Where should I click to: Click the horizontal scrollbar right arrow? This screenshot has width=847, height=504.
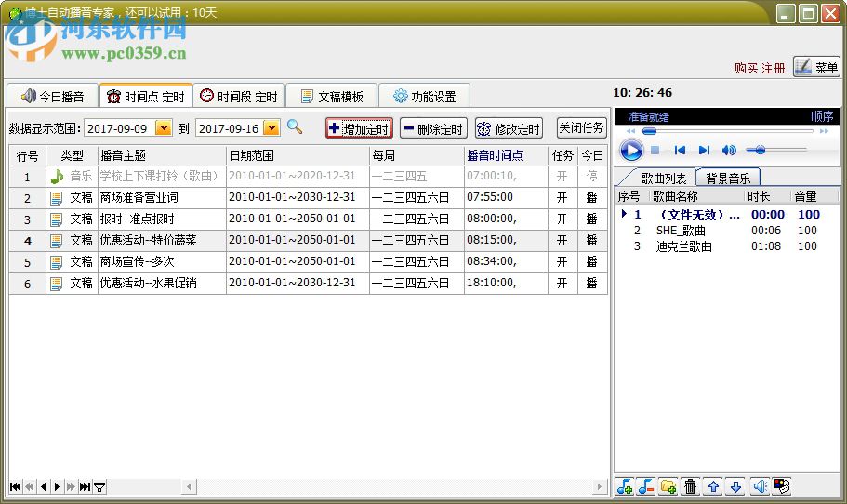tap(599, 486)
